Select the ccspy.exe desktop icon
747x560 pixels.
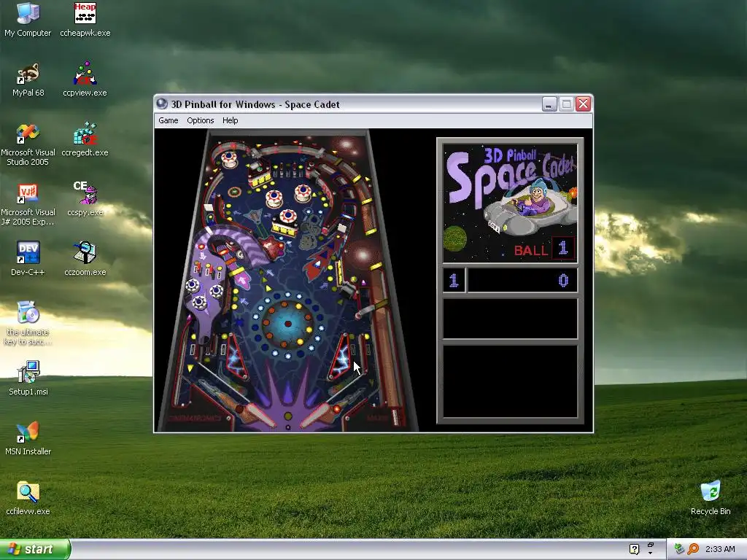85,199
